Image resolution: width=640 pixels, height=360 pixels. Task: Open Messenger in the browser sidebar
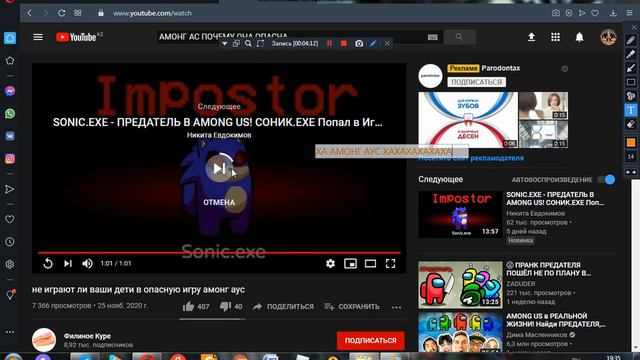(x=10, y=91)
